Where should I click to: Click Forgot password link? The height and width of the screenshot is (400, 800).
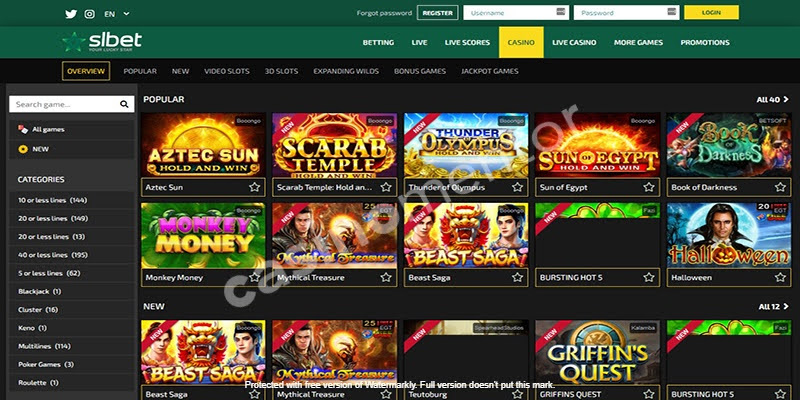coord(384,13)
